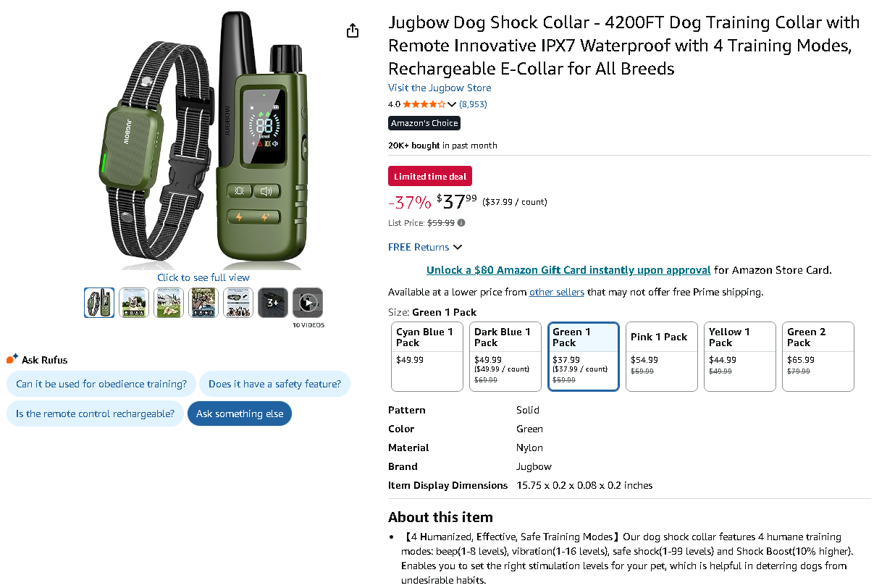The image size is (874, 588).
Task: Click the share icon above product image
Action: pyautogui.click(x=353, y=30)
